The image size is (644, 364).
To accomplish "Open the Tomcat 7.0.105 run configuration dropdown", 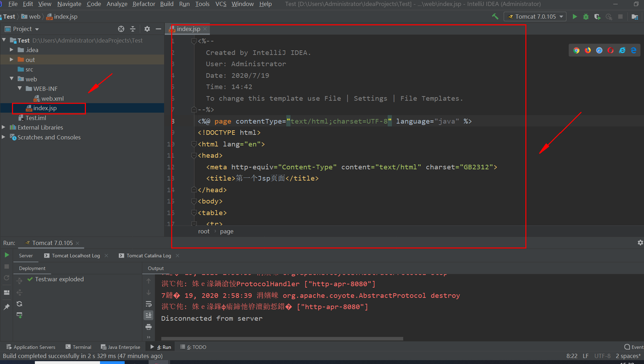I will pos(535,16).
